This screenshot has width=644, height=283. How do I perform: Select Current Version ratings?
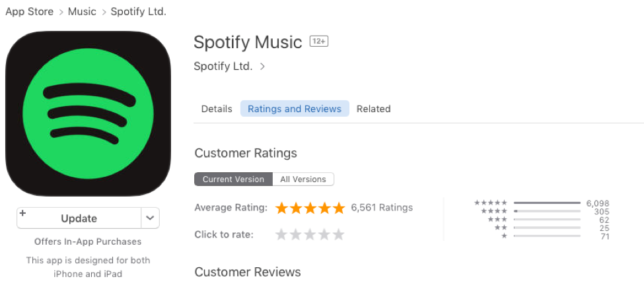click(x=233, y=179)
